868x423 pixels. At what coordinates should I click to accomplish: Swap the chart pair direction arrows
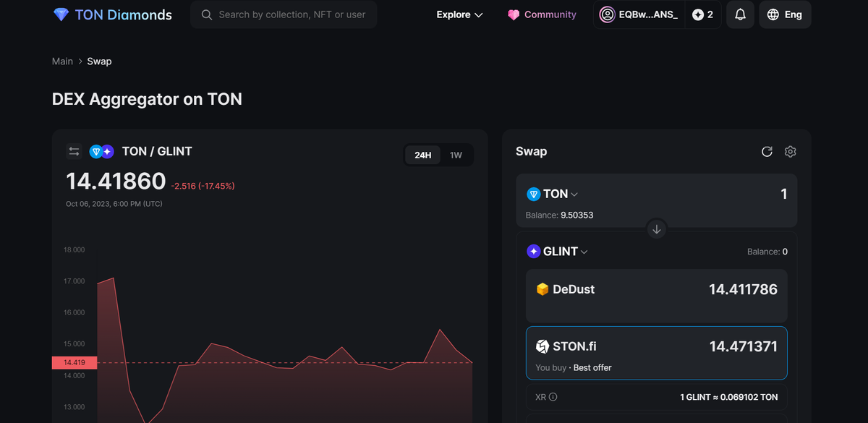point(74,151)
